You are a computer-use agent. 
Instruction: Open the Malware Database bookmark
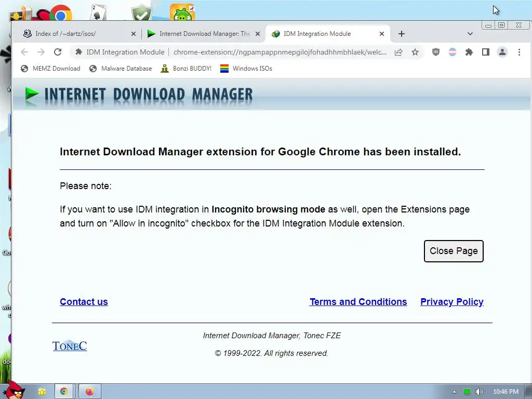[x=121, y=69]
